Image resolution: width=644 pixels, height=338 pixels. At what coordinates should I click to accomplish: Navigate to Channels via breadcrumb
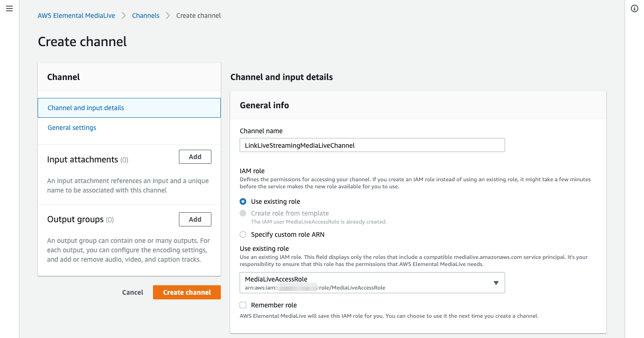145,15
